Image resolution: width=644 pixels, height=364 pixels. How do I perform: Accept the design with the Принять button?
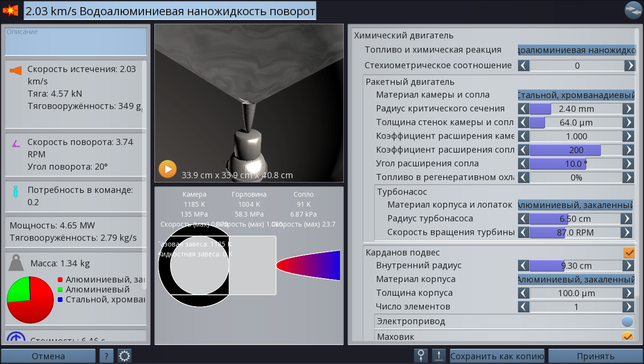pos(595,356)
